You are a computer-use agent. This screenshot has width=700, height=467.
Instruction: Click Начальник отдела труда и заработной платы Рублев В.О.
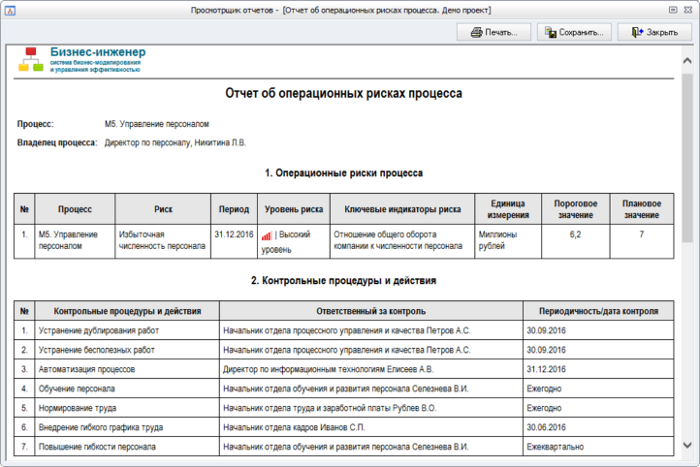click(329, 408)
